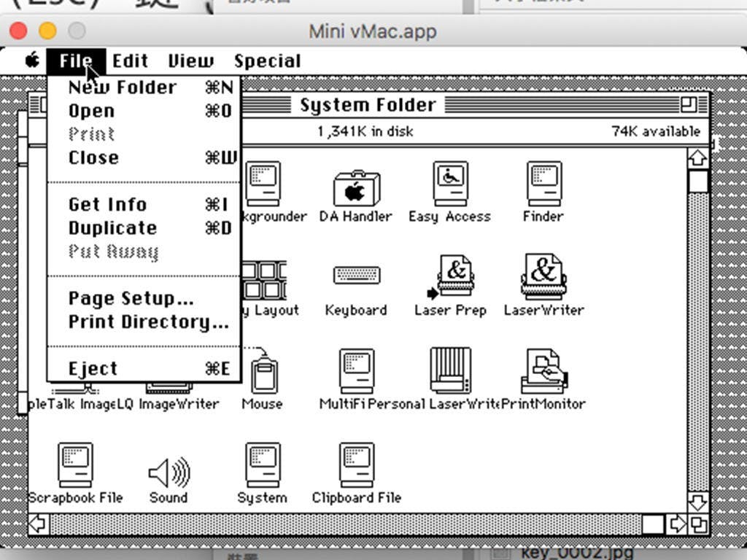Click the vertical scroll thumb box
The image size is (747, 560).
(x=698, y=182)
